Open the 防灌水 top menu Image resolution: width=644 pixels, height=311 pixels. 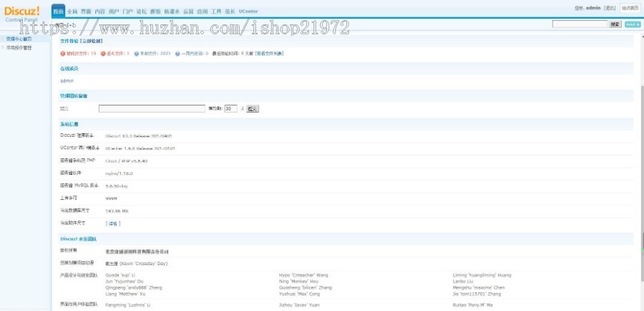[172, 11]
